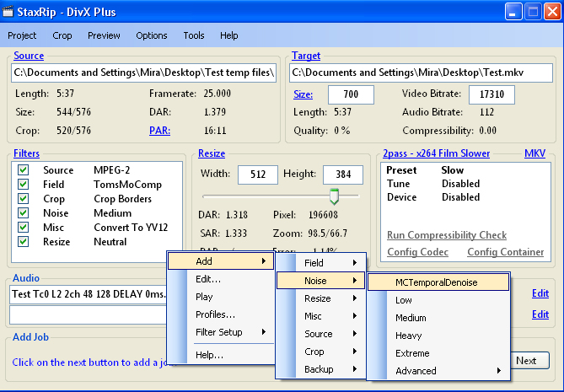Screen dimensions: 564x392
Task: Open the Project menu
Action: (22, 35)
